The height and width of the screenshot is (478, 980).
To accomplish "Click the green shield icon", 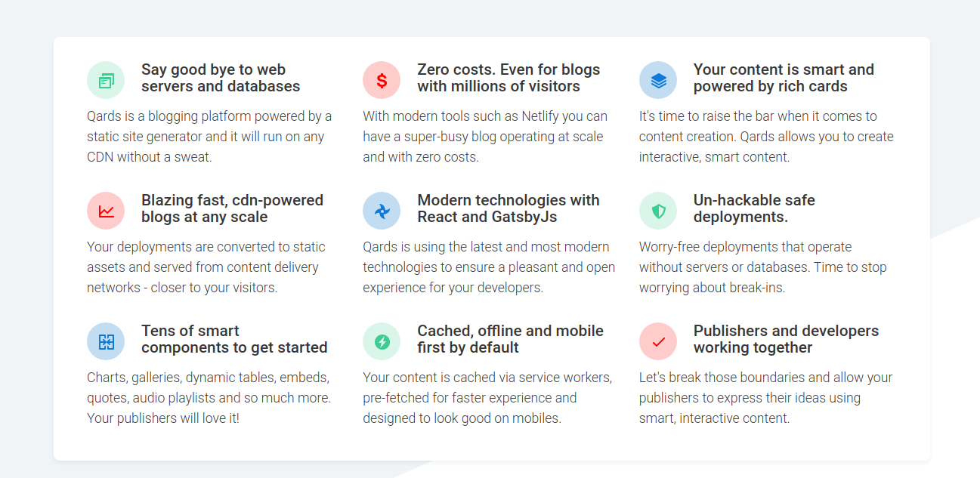I will point(658,211).
